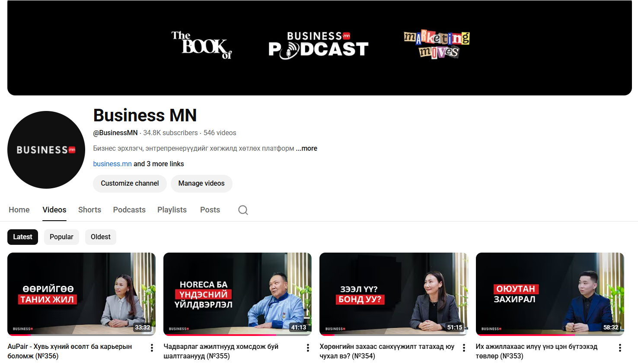638x364 pixels.
Task: Go to the Podcasts tab
Action: [129, 210]
